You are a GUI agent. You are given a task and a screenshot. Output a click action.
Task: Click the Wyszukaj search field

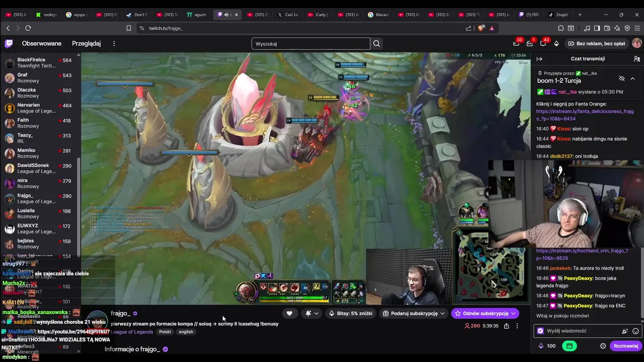coord(310,44)
